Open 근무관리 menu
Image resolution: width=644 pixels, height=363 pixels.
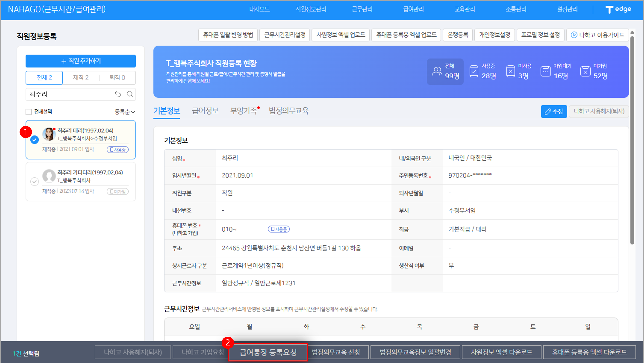click(x=362, y=9)
